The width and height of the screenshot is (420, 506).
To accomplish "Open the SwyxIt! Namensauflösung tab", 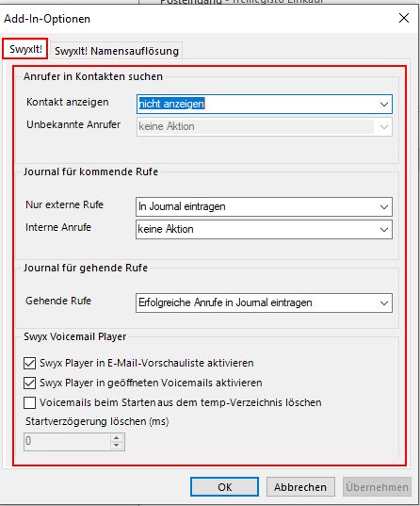I will click(x=117, y=51).
